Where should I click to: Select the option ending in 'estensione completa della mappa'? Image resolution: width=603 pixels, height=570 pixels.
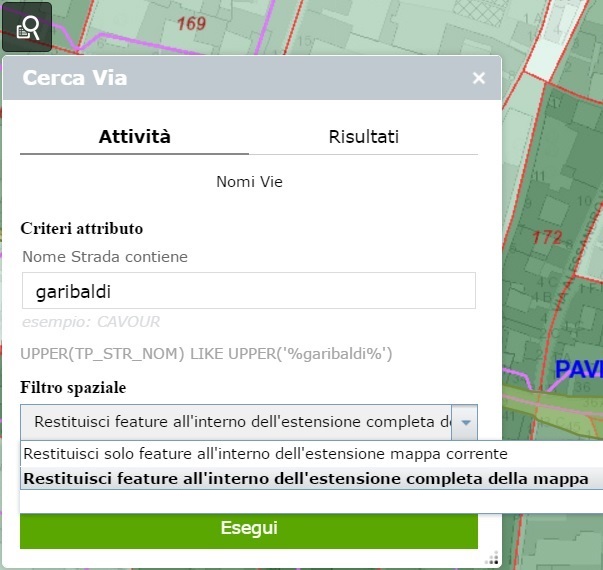pos(311,479)
